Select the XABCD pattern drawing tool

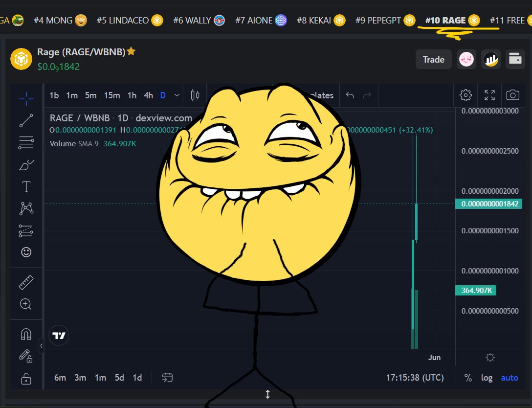[25, 208]
